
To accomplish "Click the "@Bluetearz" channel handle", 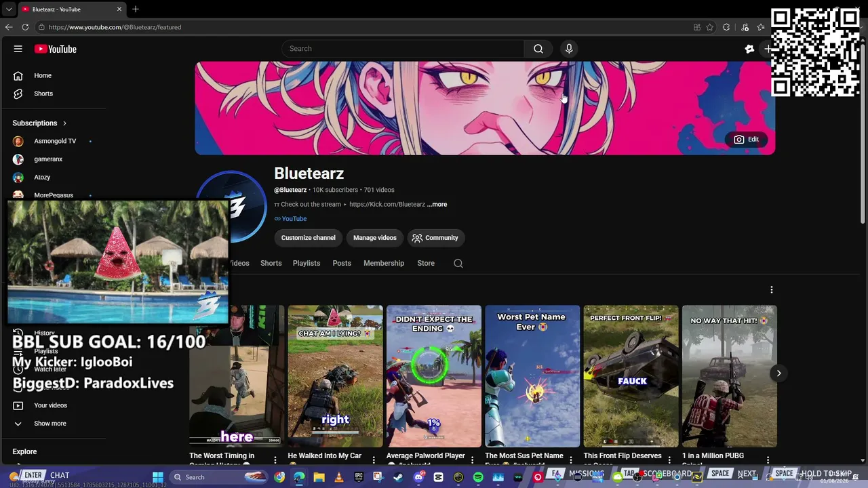I will point(290,190).
